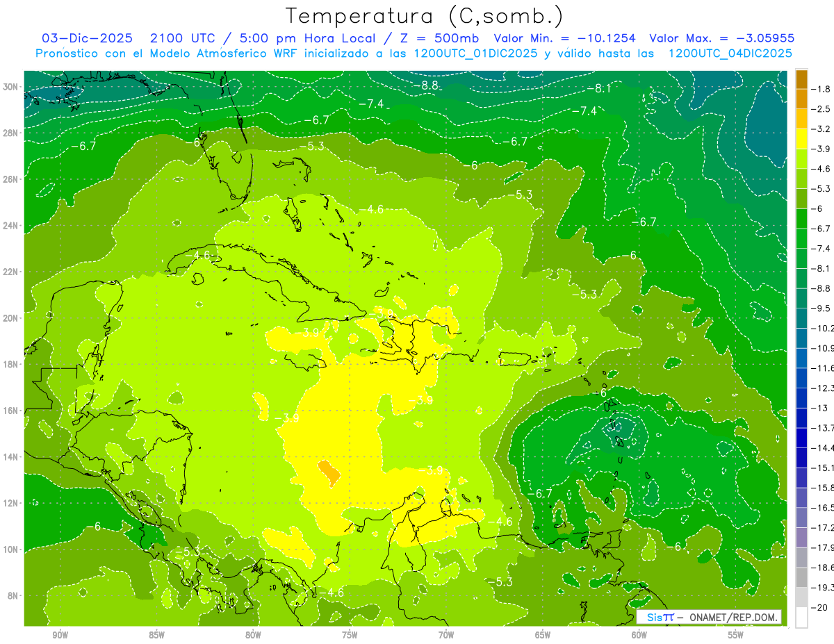834x644 pixels.
Task: Click the 10N latitude axis label
Action: tap(12, 550)
